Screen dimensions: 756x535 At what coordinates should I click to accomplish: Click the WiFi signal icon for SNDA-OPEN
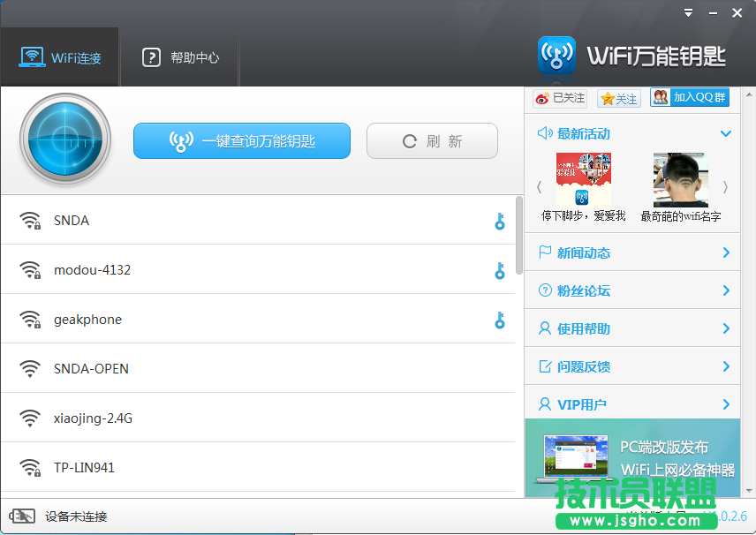point(30,368)
